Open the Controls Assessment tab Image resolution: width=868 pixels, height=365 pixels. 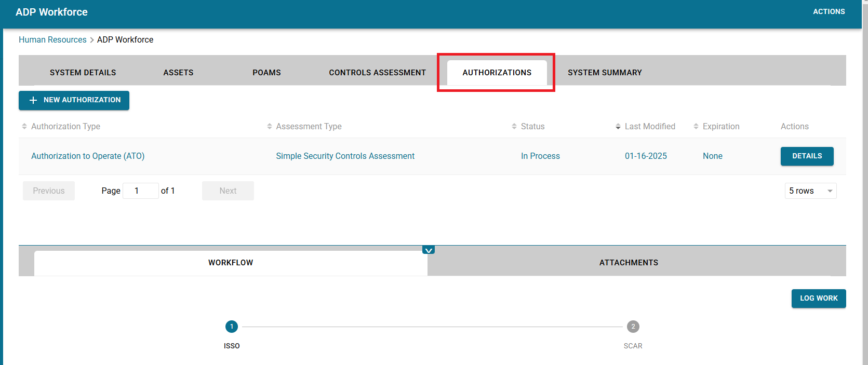click(x=377, y=73)
